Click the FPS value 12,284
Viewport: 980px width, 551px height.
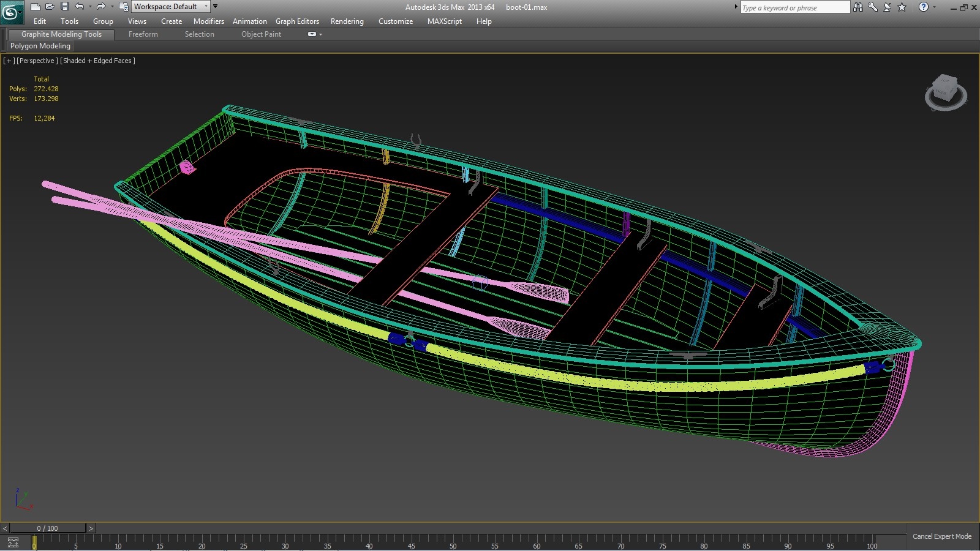tap(44, 118)
